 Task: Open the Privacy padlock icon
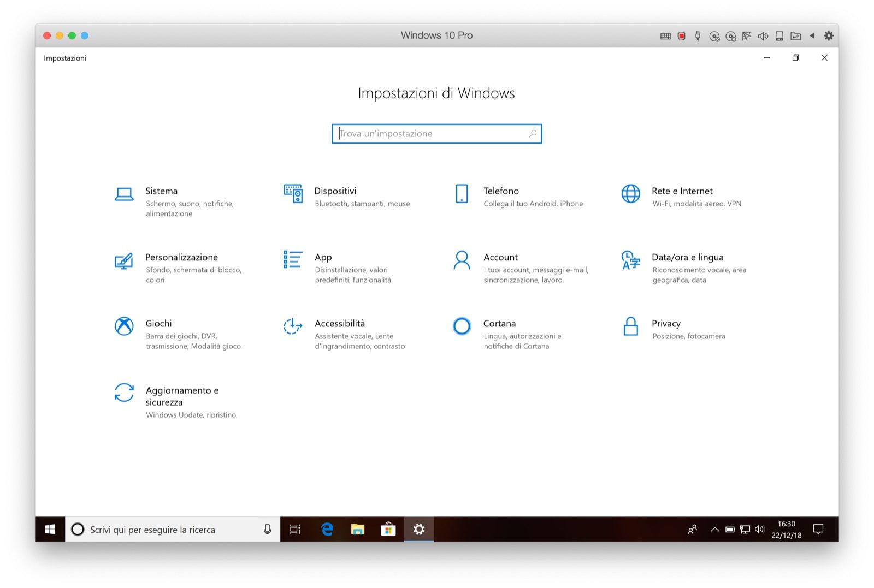631,326
